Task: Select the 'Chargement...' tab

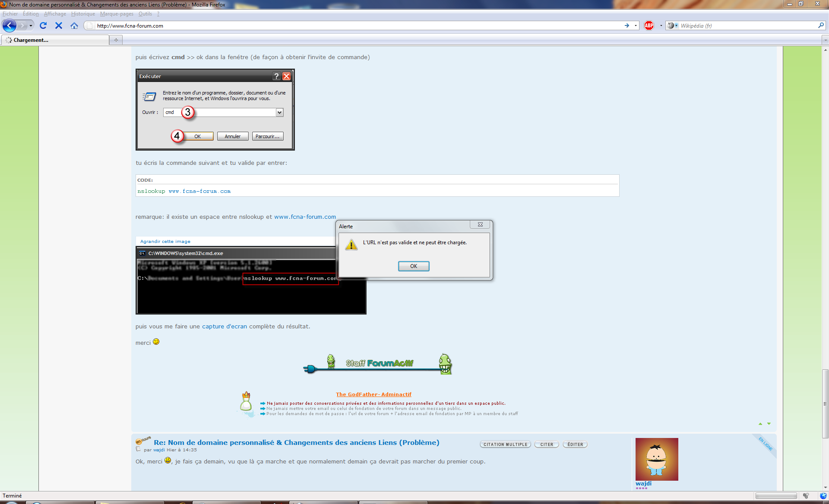Action: (x=55, y=40)
